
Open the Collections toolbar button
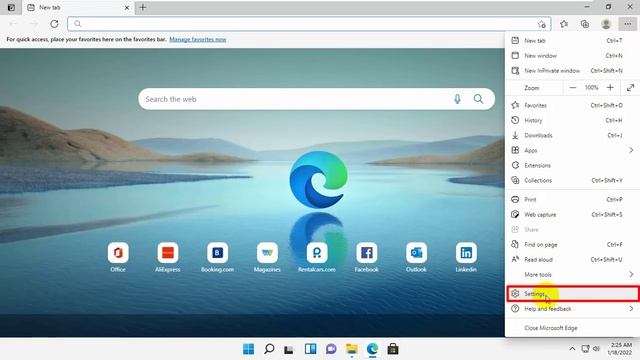[585, 24]
